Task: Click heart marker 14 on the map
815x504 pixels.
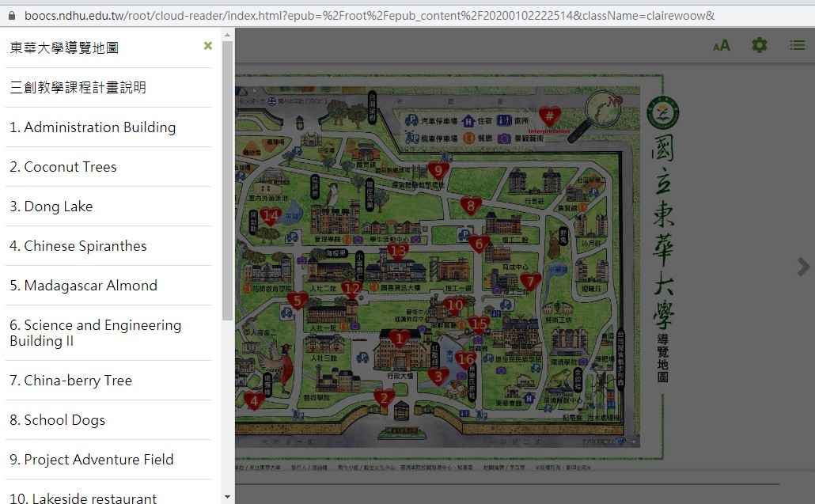Action: coord(271,216)
